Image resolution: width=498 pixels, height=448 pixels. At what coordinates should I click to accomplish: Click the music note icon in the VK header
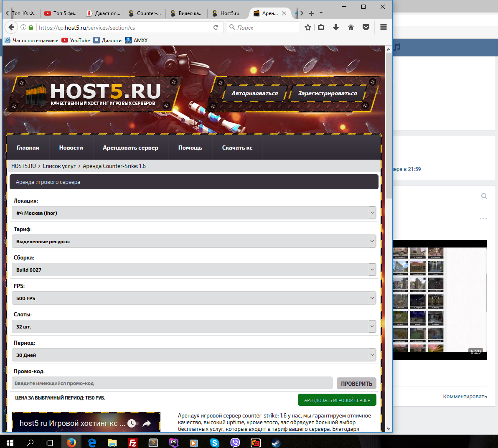coord(397,48)
